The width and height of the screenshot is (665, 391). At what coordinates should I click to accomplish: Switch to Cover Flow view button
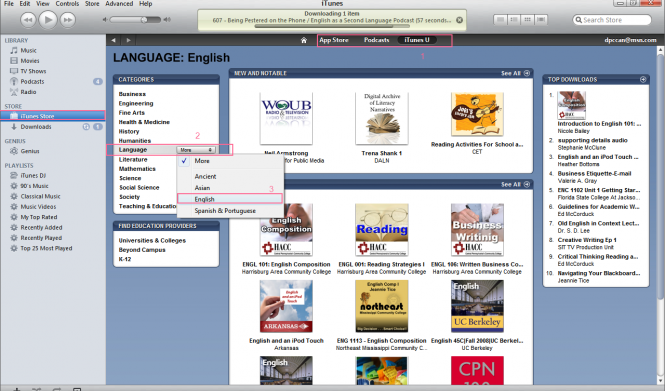coord(541,20)
